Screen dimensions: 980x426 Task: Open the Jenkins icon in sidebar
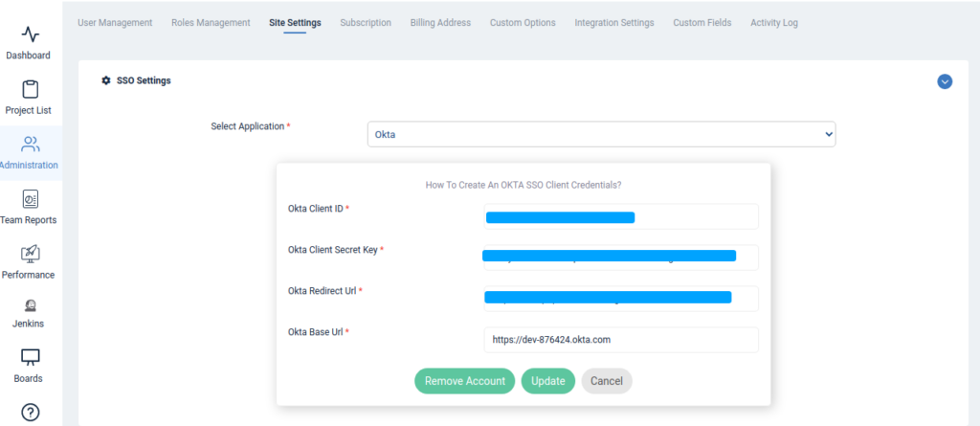[x=30, y=305]
